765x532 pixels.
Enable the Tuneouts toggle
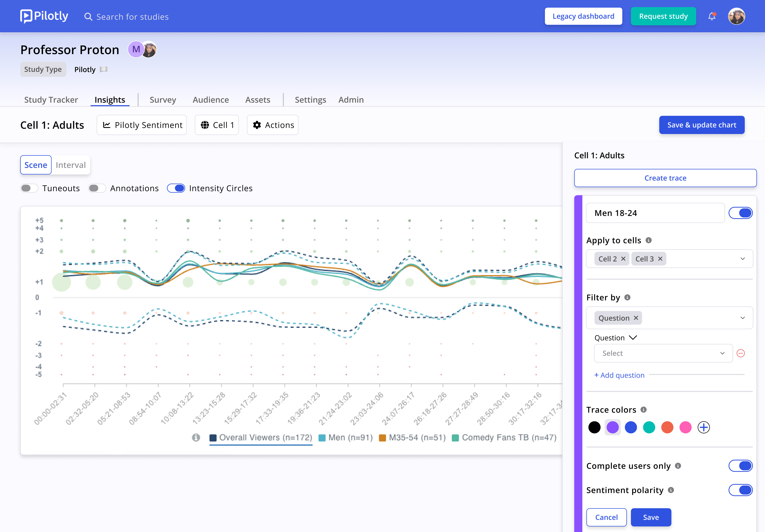tap(29, 188)
